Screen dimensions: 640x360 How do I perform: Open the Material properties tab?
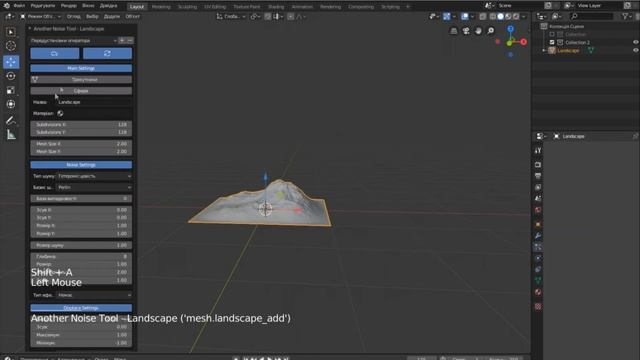(x=538, y=292)
